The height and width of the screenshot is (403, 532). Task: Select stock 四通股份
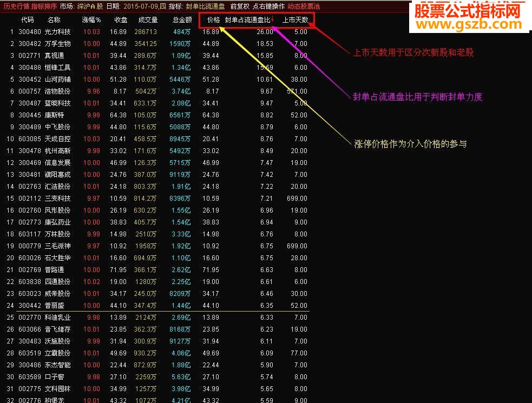tap(58, 281)
